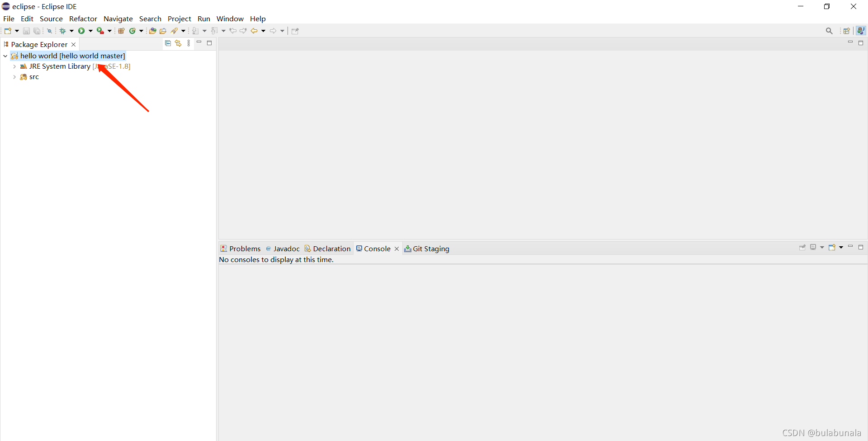868x441 pixels.
Task: Open the Back history dropdown arrow
Action: pyautogui.click(x=263, y=31)
